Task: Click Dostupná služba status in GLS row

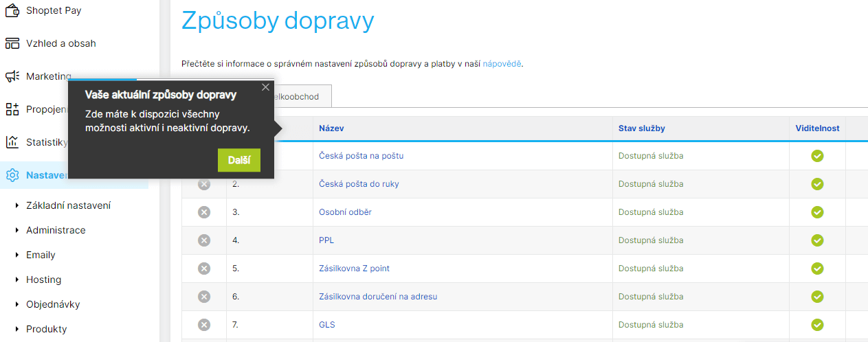Action: pyautogui.click(x=651, y=325)
